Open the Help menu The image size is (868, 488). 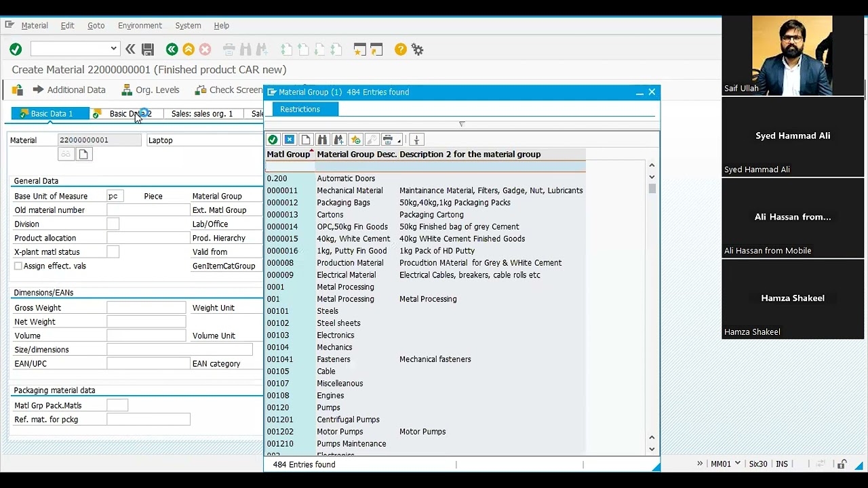point(222,26)
